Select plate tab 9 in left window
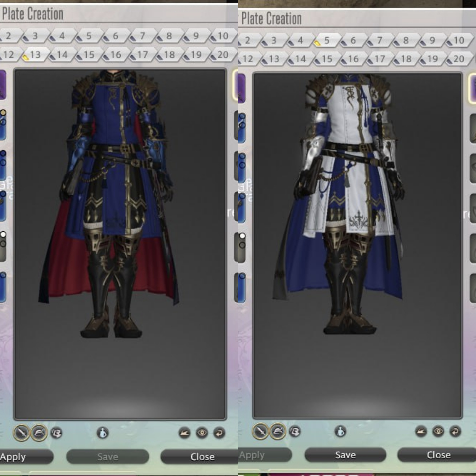Viewport: 476px width, 476px height. [x=196, y=36]
